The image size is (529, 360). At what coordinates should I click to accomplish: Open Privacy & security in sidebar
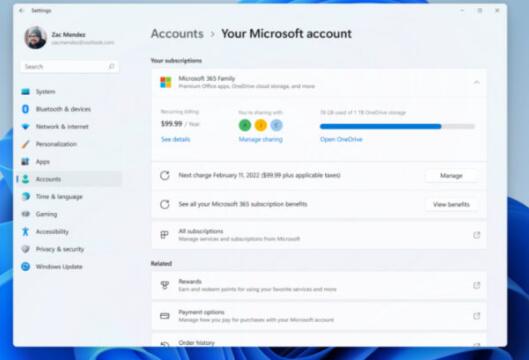tap(69, 249)
